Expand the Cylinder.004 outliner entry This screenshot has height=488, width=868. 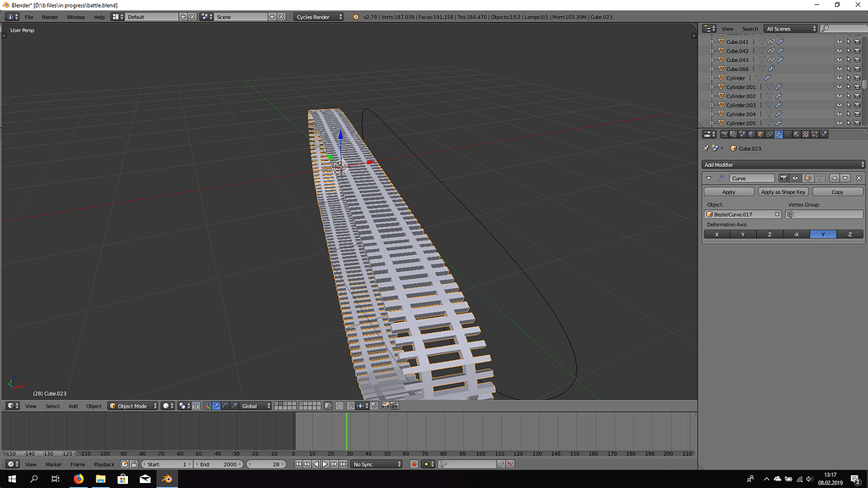click(712, 114)
